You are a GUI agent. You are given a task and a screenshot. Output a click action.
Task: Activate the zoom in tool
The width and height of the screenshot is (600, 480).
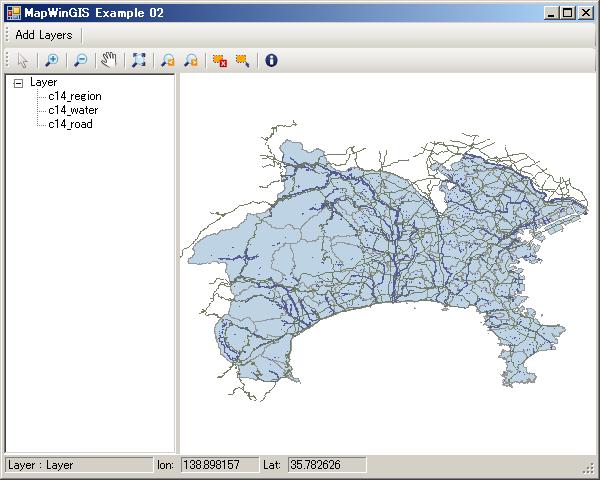tap(51, 60)
